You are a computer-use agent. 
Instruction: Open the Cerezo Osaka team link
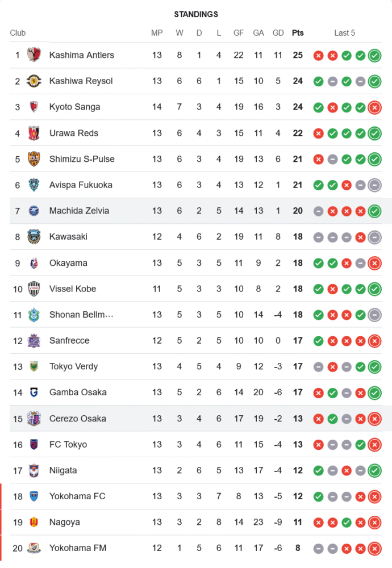click(x=77, y=419)
